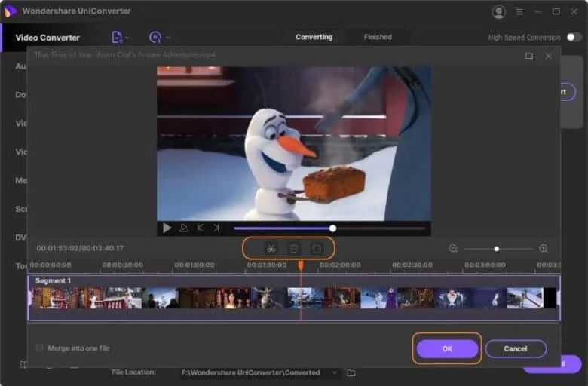Click the 00:02:00:00 timeline ruler mark
The width and height of the screenshot is (588, 386).
point(340,265)
